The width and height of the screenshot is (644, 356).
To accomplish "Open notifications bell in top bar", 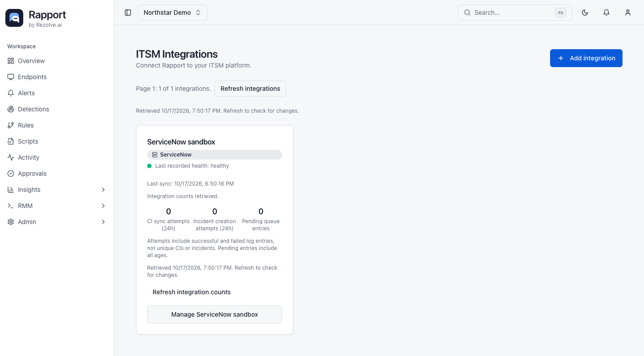I will (606, 13).
